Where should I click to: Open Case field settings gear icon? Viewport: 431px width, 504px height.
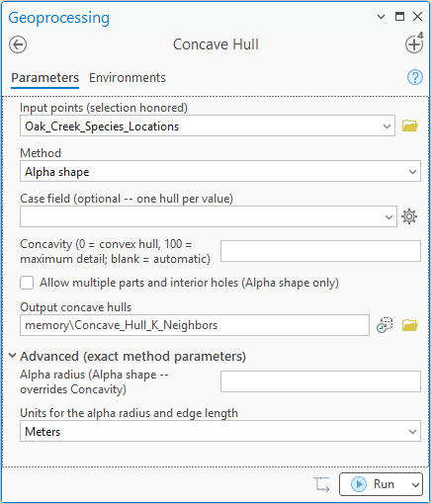click(x=409, y=216)
